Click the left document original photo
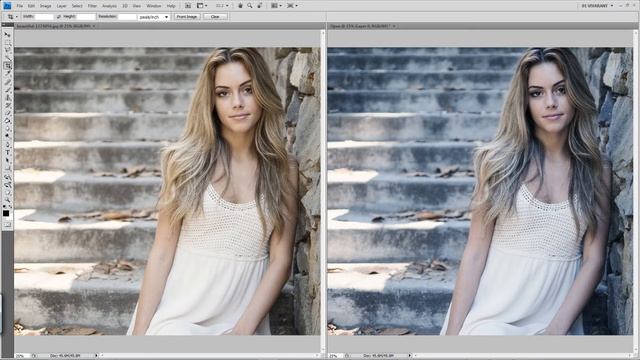Image resolution: width=640 pixels, height=360 pixels. click(x=167, y=191)
